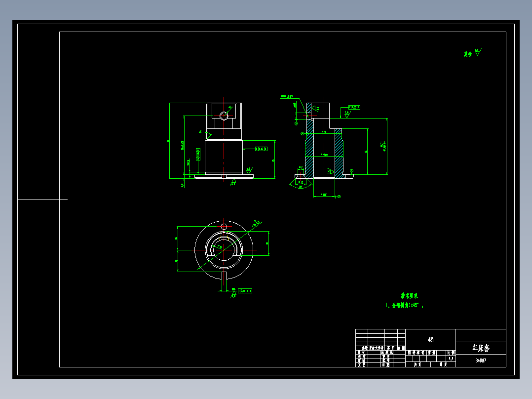
Task: Click tolerance frame right of front view body
Action: coord(261,149)
